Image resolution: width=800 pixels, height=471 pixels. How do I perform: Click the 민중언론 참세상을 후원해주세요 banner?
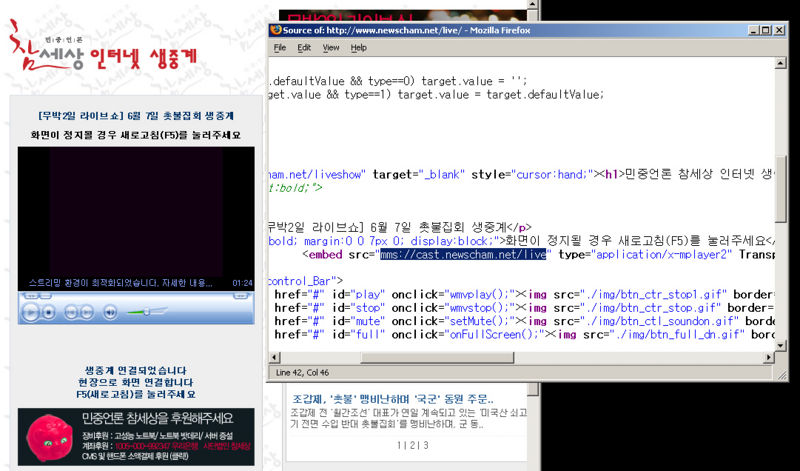click(136, 437)
